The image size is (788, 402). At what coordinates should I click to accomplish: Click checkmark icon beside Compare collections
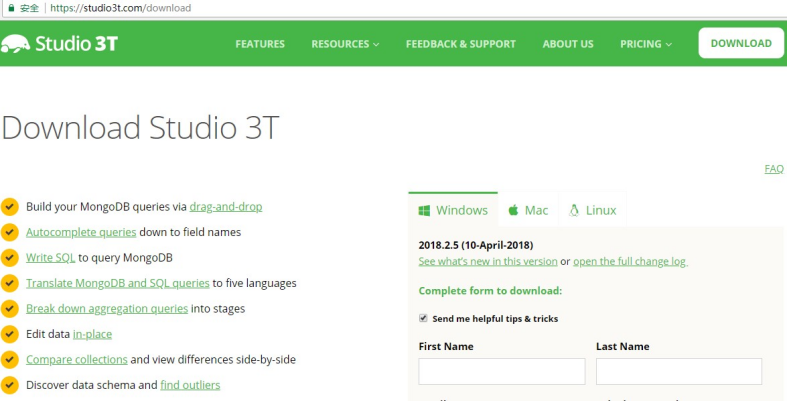[x=10, y=359]
